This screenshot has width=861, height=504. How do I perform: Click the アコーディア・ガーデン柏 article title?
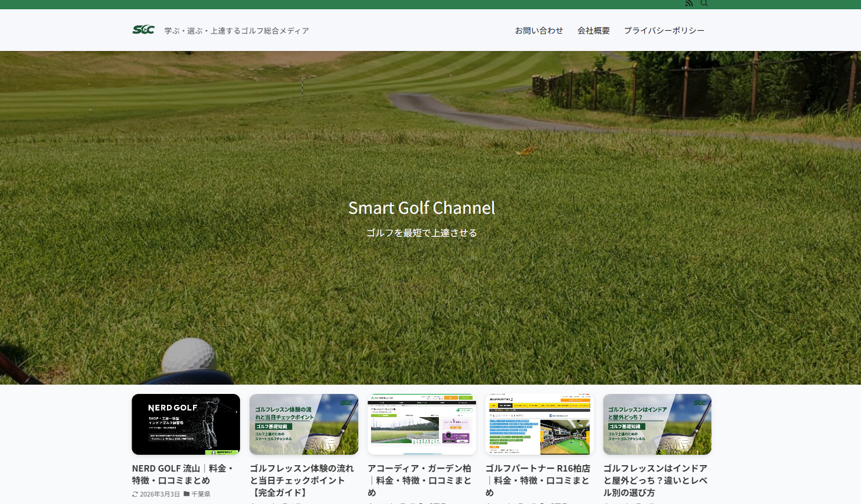click(x=419, y=480)
